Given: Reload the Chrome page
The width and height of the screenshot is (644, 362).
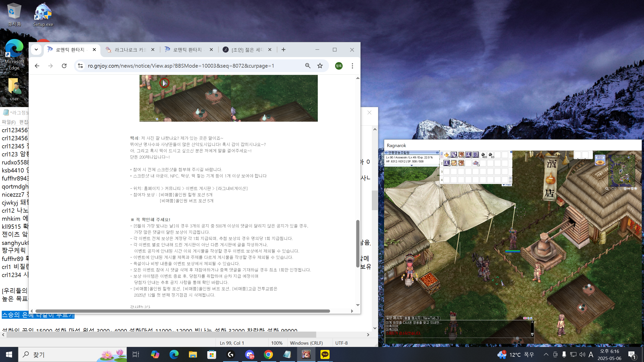Looking at the screenshot, I should 64,66.
